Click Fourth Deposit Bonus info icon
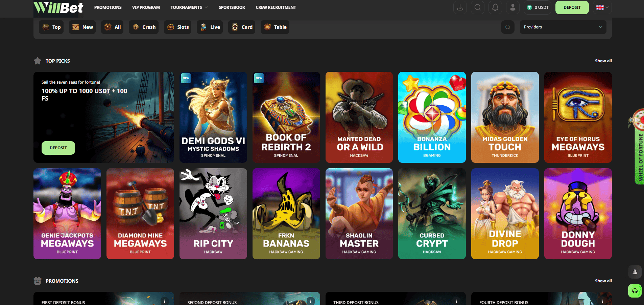 tap(602, 301)
